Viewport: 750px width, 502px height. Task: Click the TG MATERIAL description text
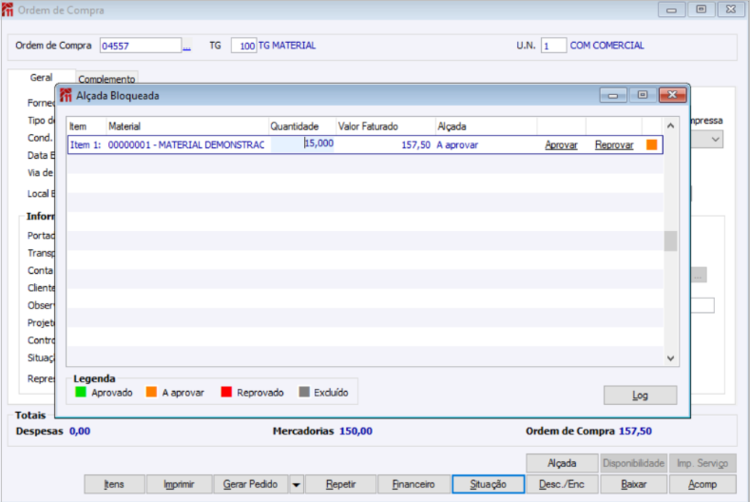(x=287, y=45)
